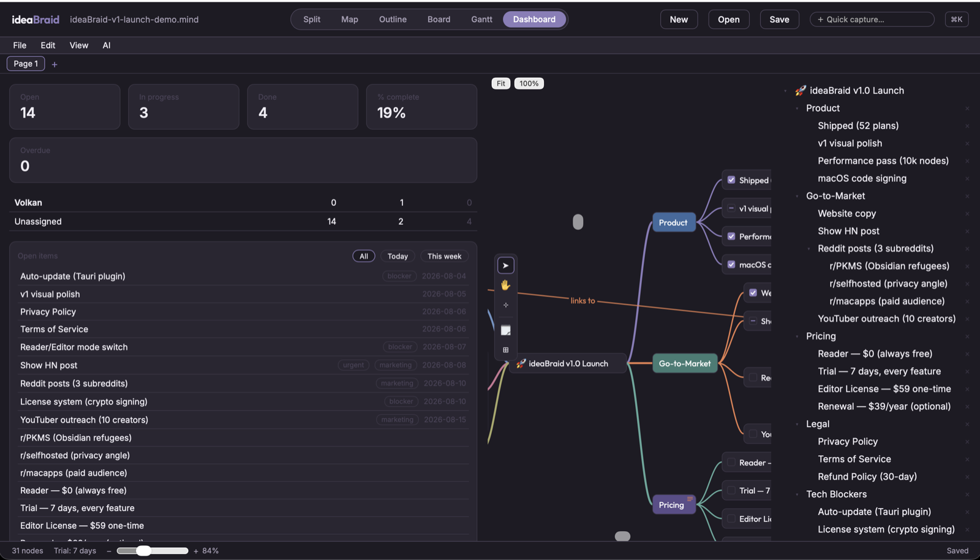This screenshot has height=560, width=980.
Task: Uncheck the Performance node checkbox on map
Action: (x=731, y=236)
